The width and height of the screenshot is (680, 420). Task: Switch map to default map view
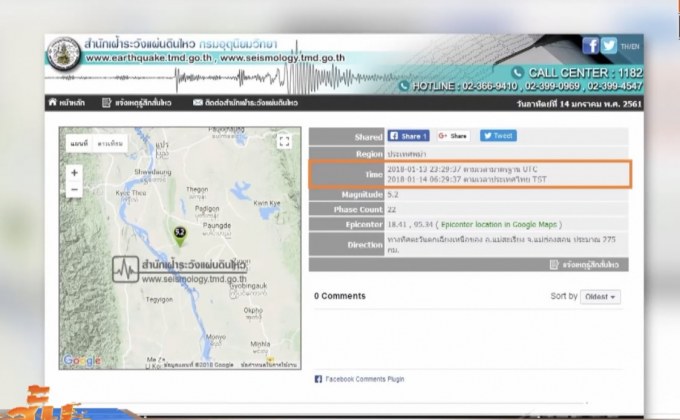point(79,144)
